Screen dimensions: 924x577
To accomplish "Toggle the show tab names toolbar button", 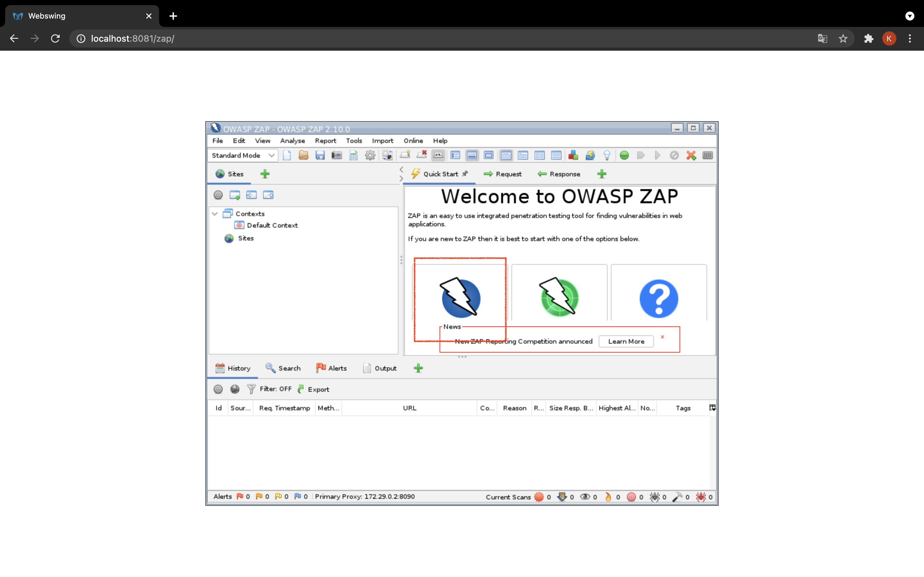I will pos(438,155).
